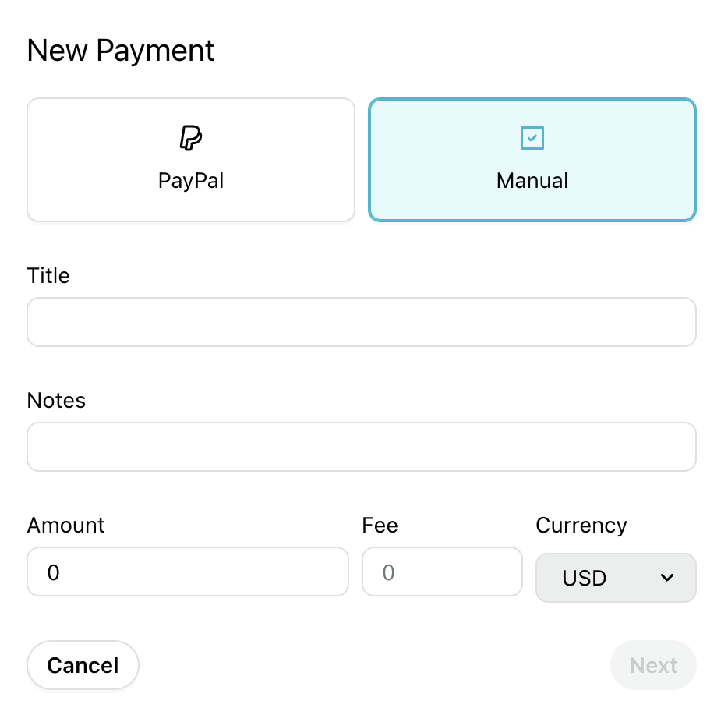Focus the Title input field
The height and width of the screenshot is (722, 728).
[362, 322]
